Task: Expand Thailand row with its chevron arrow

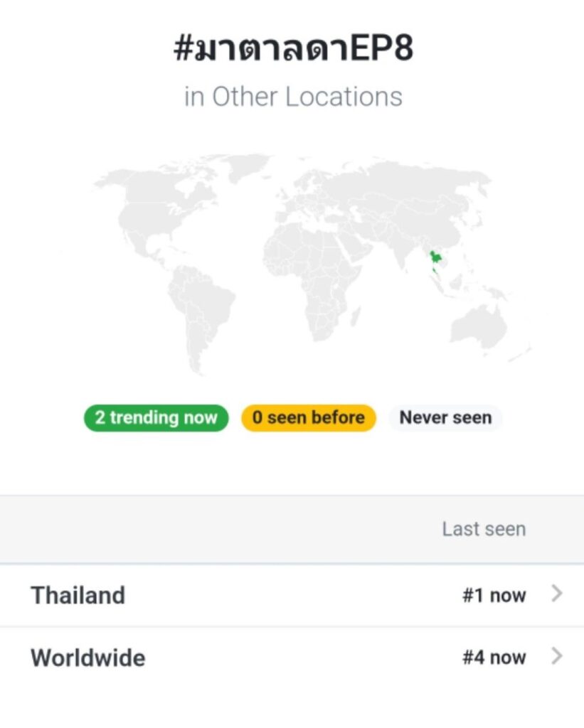Action: click(557, 594)
